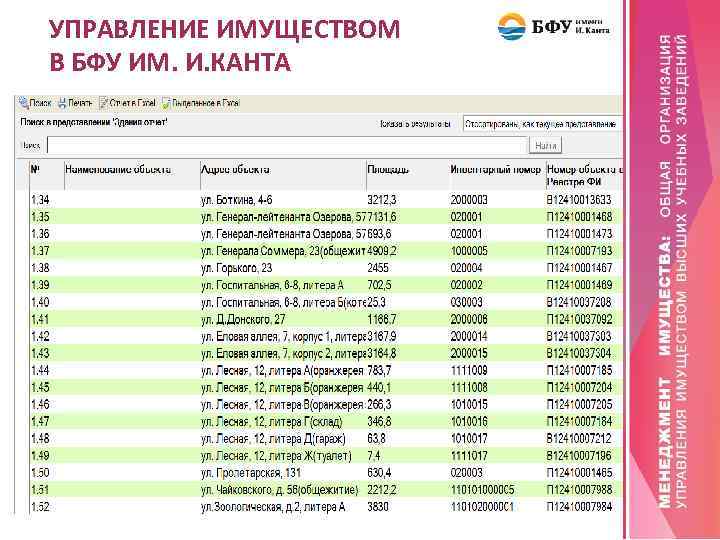Image resolution: width=720 pixels, height=540 pixels.
Task: Select row number 1.52
Action: click(x=40, y=506)
